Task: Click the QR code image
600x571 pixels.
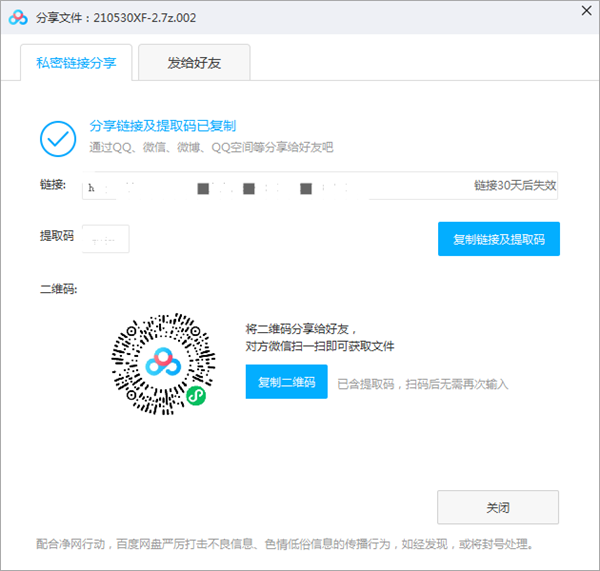Action: (163, 364)
